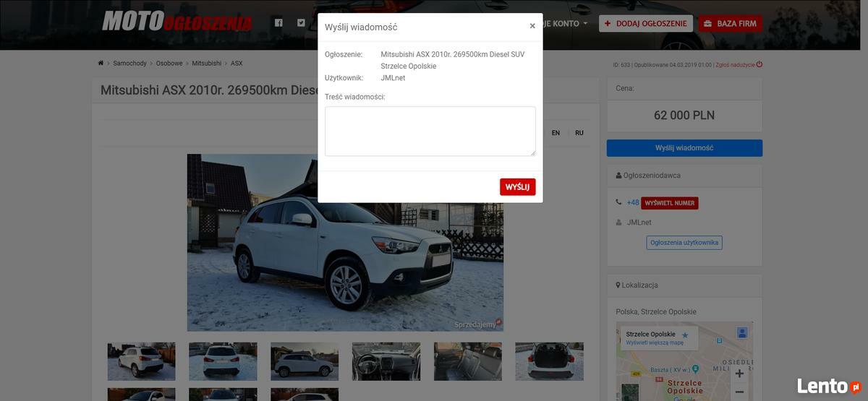Select fourth thumbnail, dashboard interior
Image resolution: width=868 pixels, height=401 pixels.
(386, 361)
